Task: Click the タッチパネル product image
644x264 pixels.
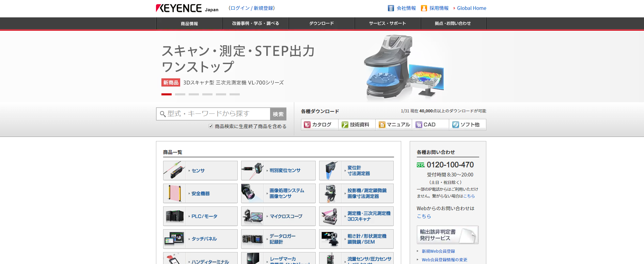Action: (x=175, y=239)
